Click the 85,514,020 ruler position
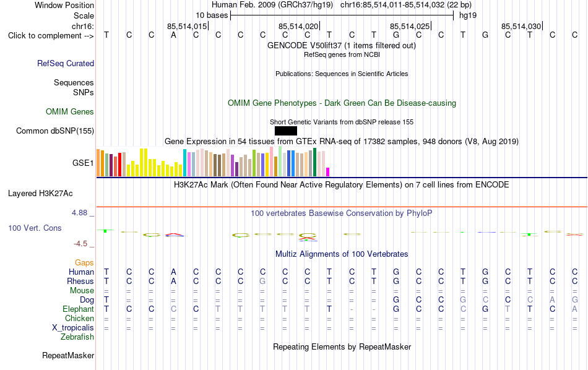 (x=298, y=26)
